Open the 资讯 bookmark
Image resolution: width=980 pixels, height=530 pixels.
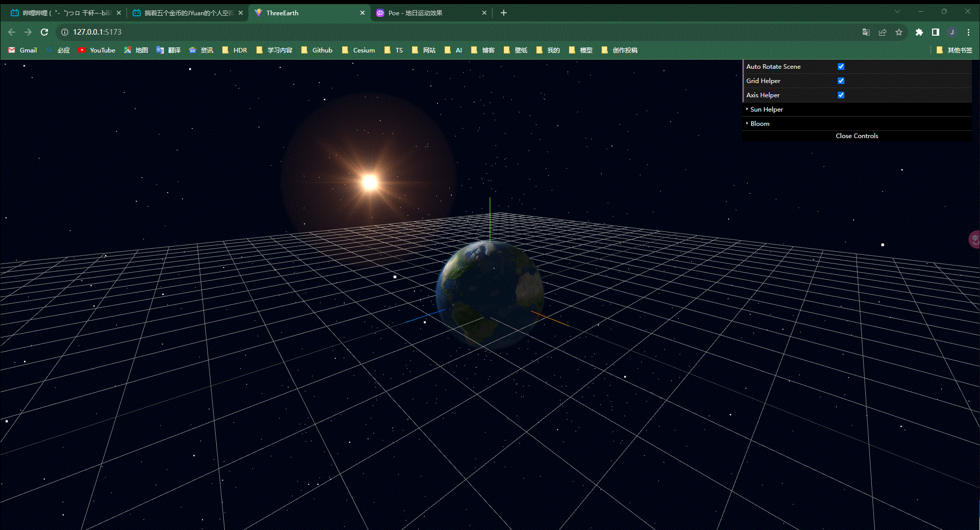[201, 50]
